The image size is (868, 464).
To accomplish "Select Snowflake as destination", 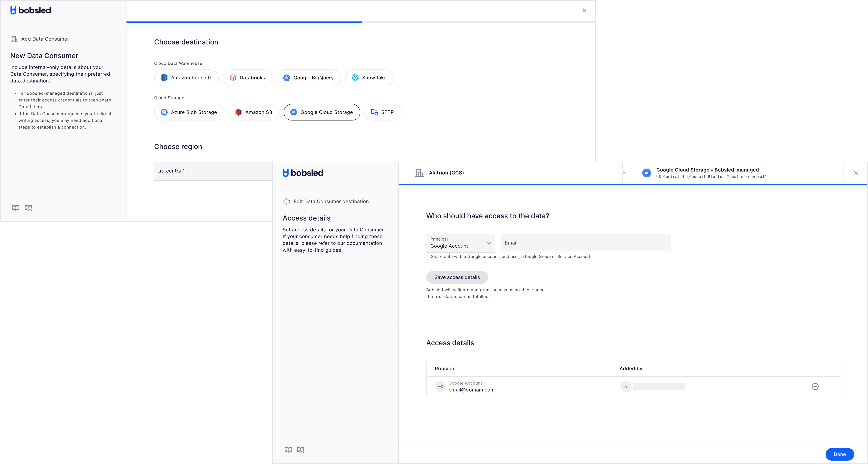I will (369, 78).
